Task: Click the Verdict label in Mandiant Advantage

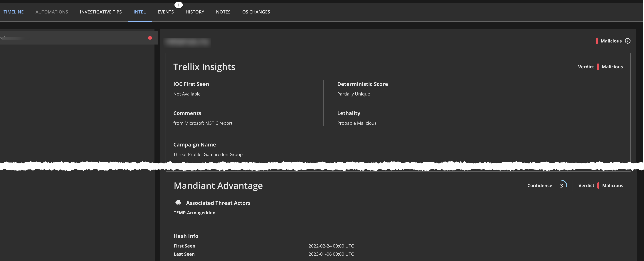Action: click(586, 185)
